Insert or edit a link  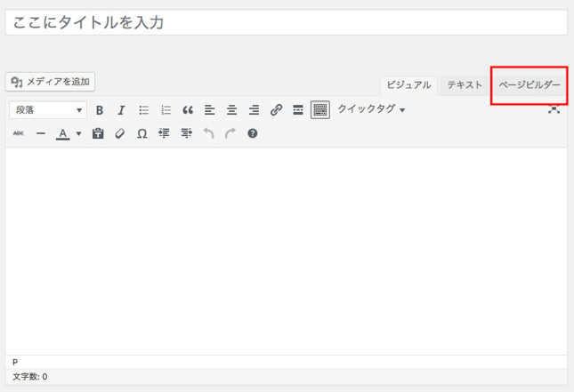[276, 110]
